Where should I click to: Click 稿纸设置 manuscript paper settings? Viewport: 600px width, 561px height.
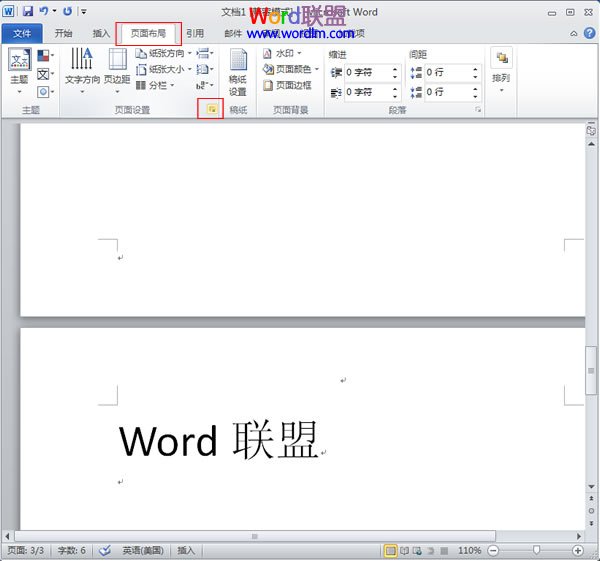238,72
